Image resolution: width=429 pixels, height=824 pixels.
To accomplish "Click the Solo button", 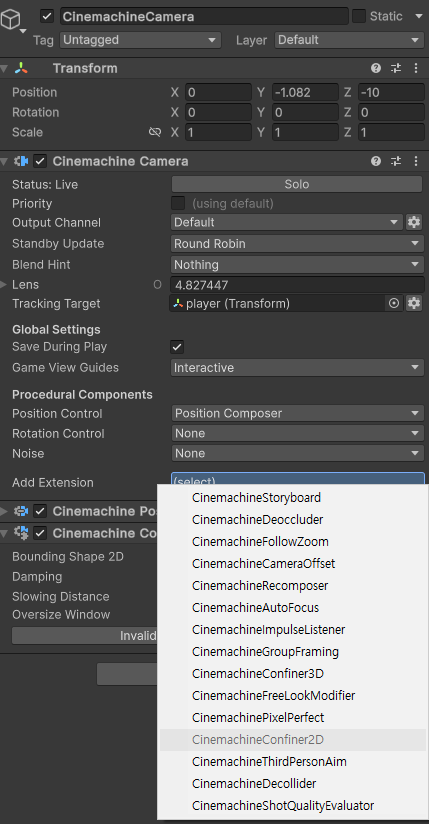I will click(297, 184).
